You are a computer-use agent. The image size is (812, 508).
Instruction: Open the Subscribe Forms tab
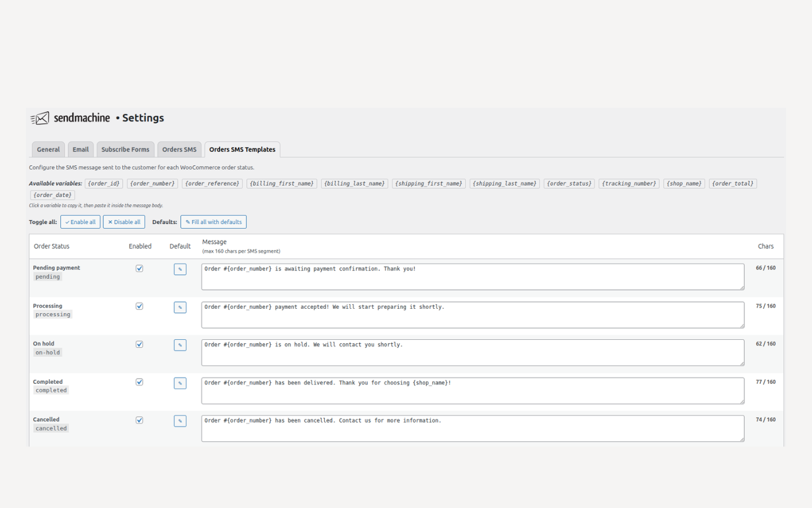tap(125, 150)
